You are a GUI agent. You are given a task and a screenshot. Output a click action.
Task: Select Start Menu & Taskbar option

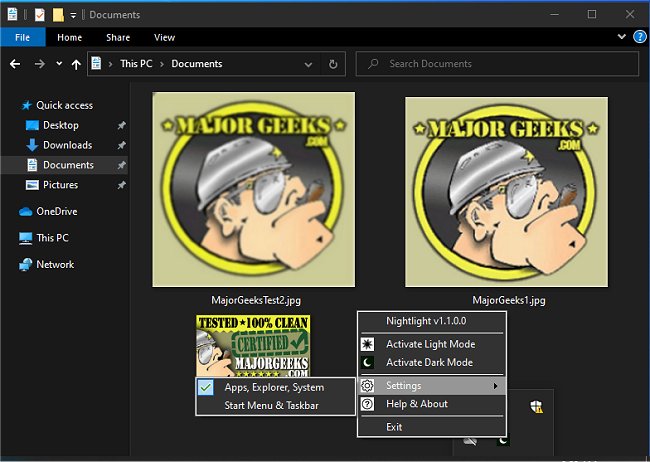(x=271, y=405)
